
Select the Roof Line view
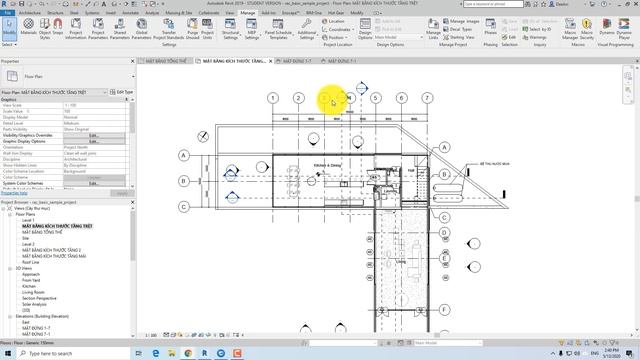tap(31, 262)
